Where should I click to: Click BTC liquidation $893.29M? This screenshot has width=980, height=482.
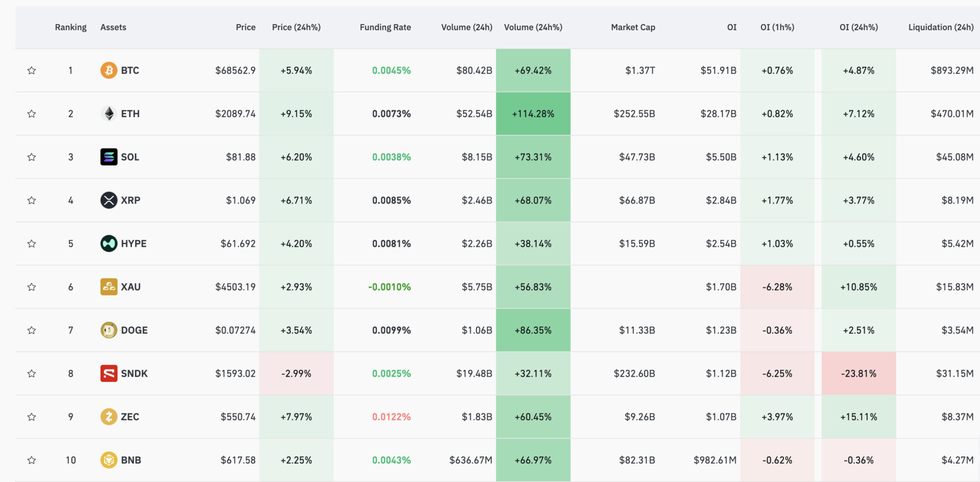[952, 70]
